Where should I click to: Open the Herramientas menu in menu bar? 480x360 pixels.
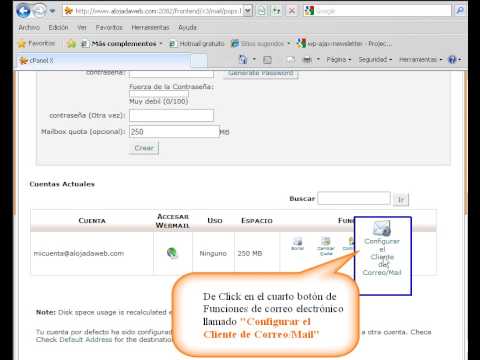tap(150, 28)
